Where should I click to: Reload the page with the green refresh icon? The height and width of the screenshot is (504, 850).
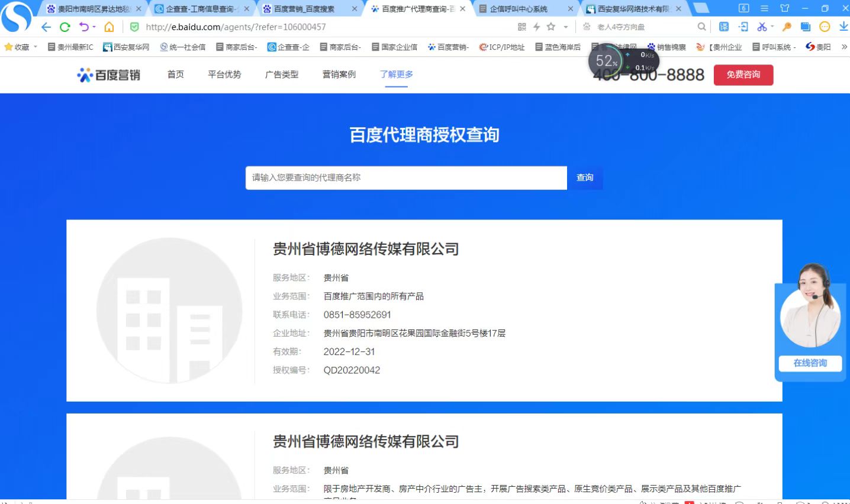click(65, 27)
